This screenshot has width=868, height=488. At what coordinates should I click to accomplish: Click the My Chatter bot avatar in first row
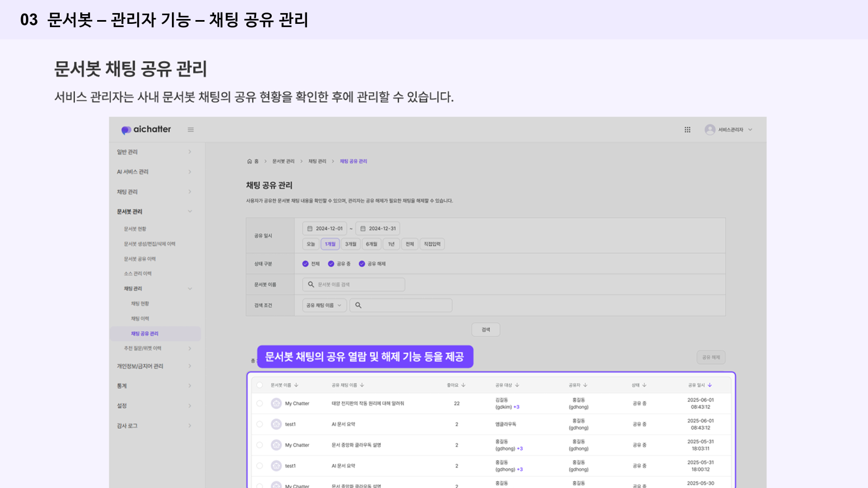click(276, 403)
